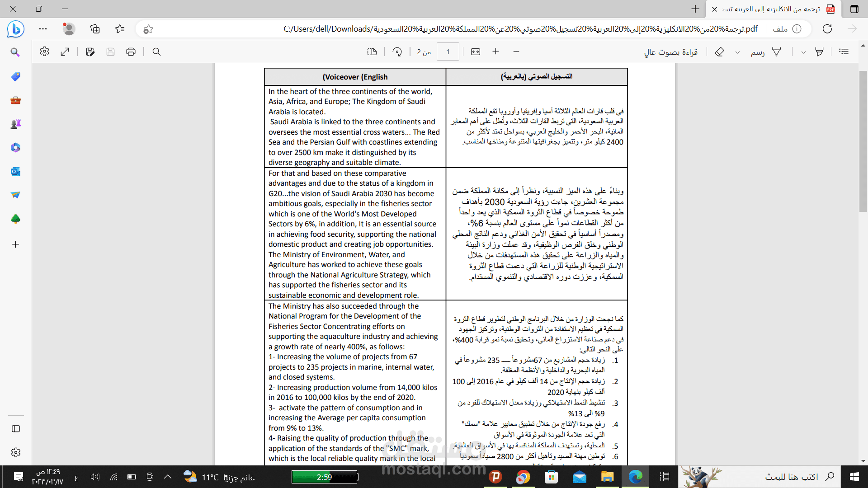This screenshot has width=868, height=488.
Task: Open sidebar settings gear at bottom
Action: click(x=16, y=452)
